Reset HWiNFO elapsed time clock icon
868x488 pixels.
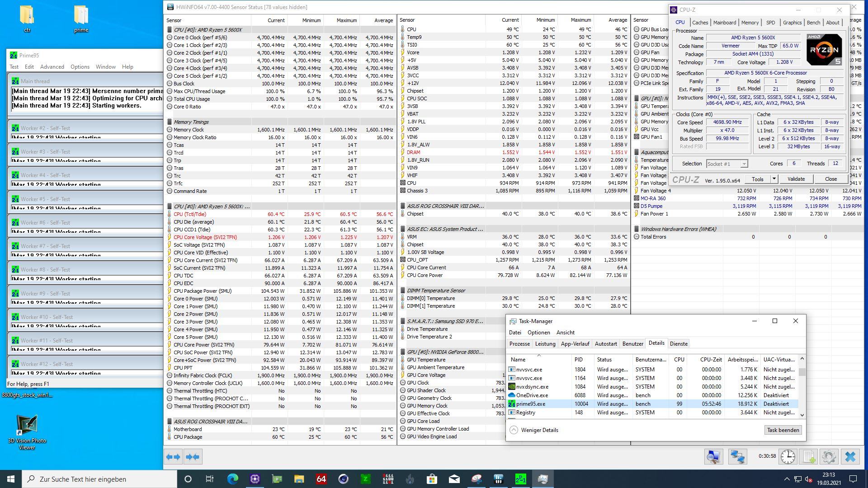click(788, 457)
